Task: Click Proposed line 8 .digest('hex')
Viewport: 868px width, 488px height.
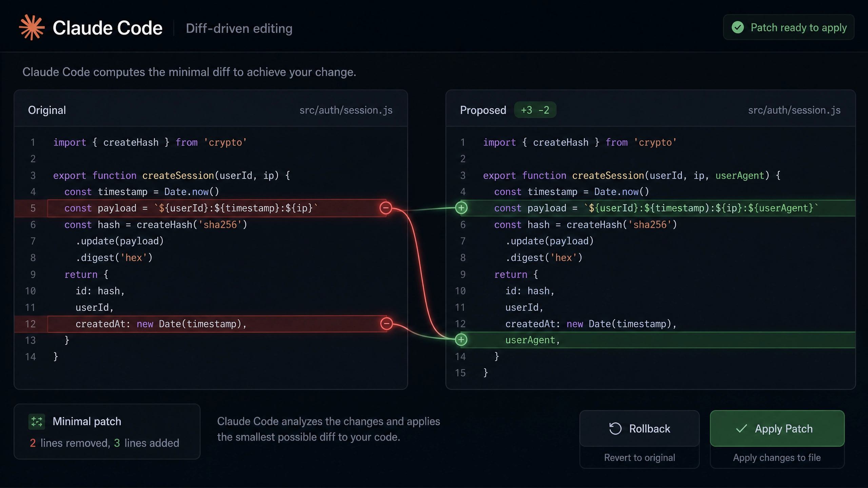Action: pyautogui.click(x=544, y=258)
